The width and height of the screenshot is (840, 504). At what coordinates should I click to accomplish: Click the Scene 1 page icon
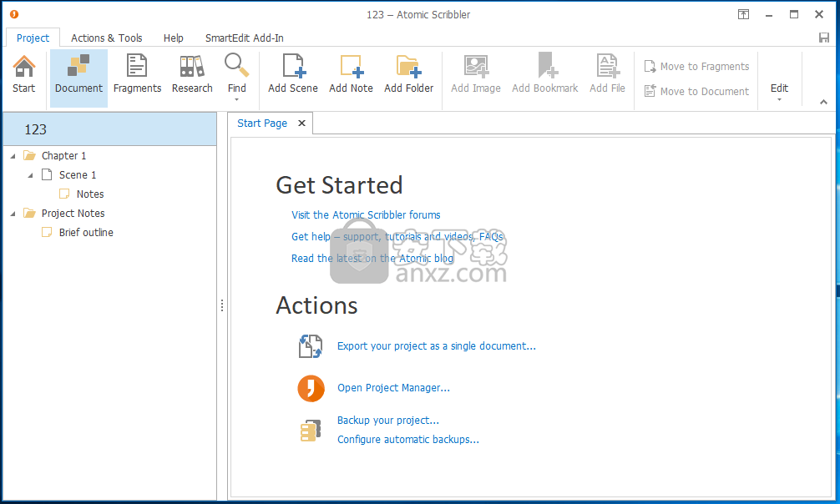coord(47,174)
